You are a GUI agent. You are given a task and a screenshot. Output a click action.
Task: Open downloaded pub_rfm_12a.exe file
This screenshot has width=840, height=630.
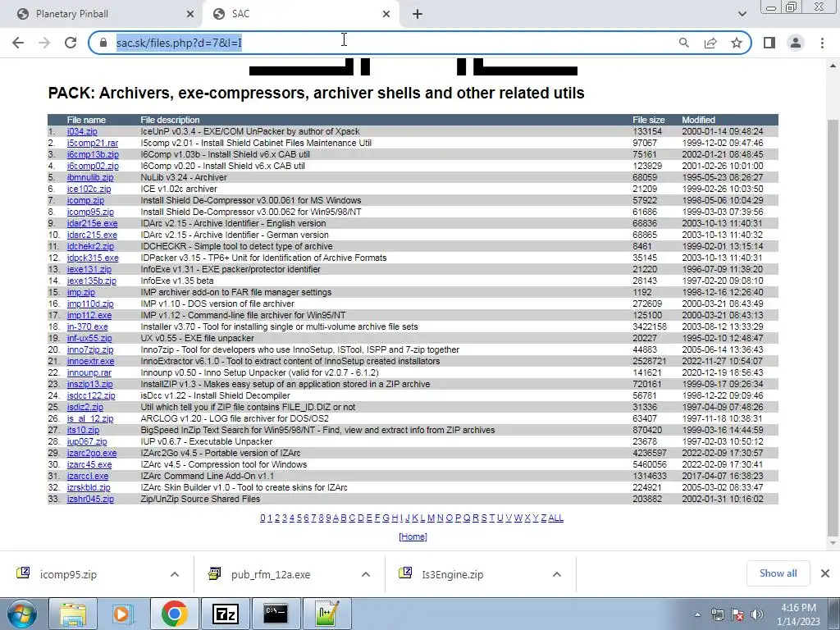(x=271, y=574)
